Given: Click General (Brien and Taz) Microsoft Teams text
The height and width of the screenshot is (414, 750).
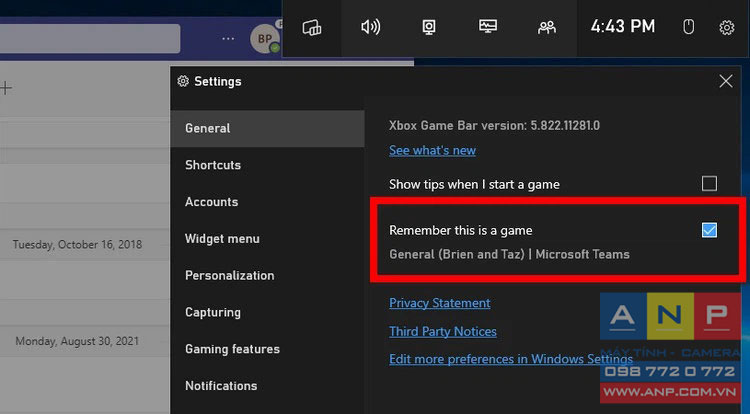Looking at the screenshot, I should (509, 254).
